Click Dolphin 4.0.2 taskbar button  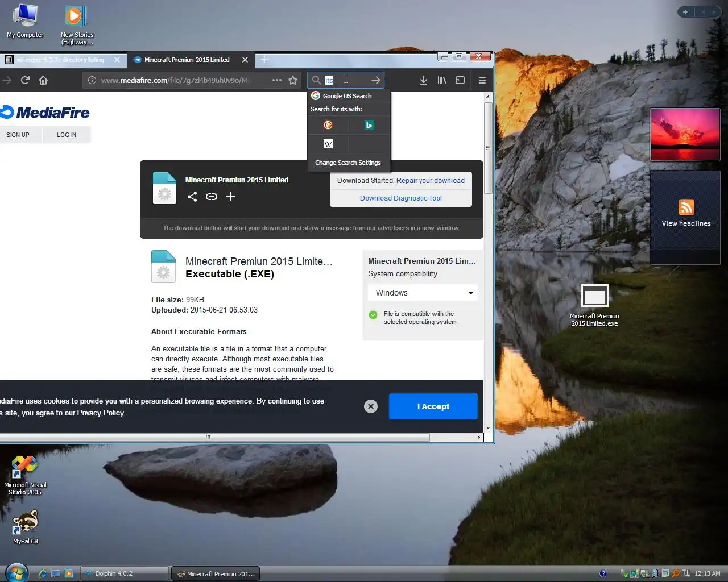pos(124,573)
